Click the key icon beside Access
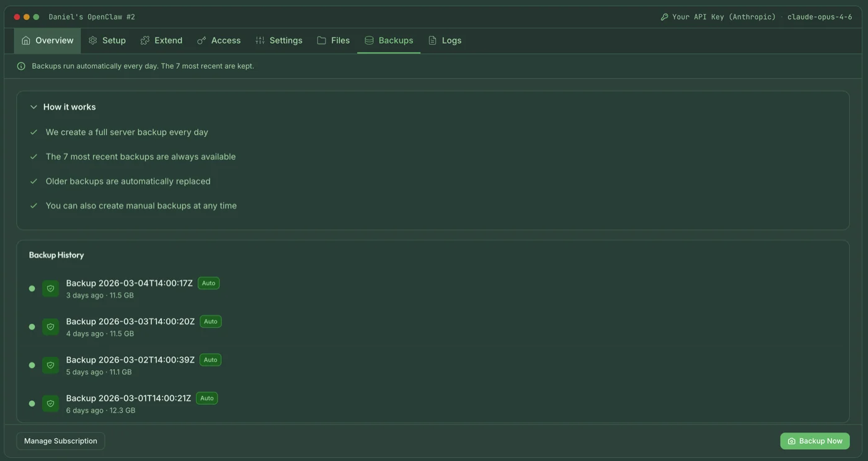The width and height of the screenshot is (868, 461). 201,41
